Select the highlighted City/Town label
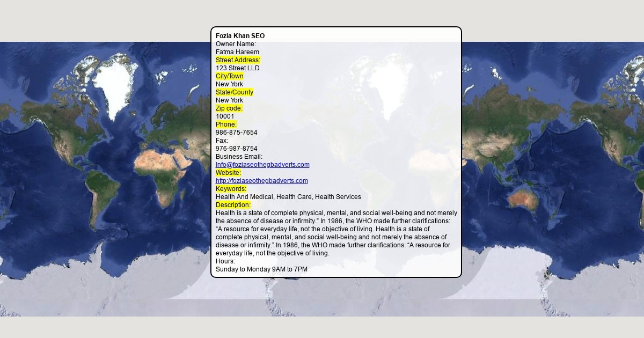644x338 pixels. click(x=229, y=76)
